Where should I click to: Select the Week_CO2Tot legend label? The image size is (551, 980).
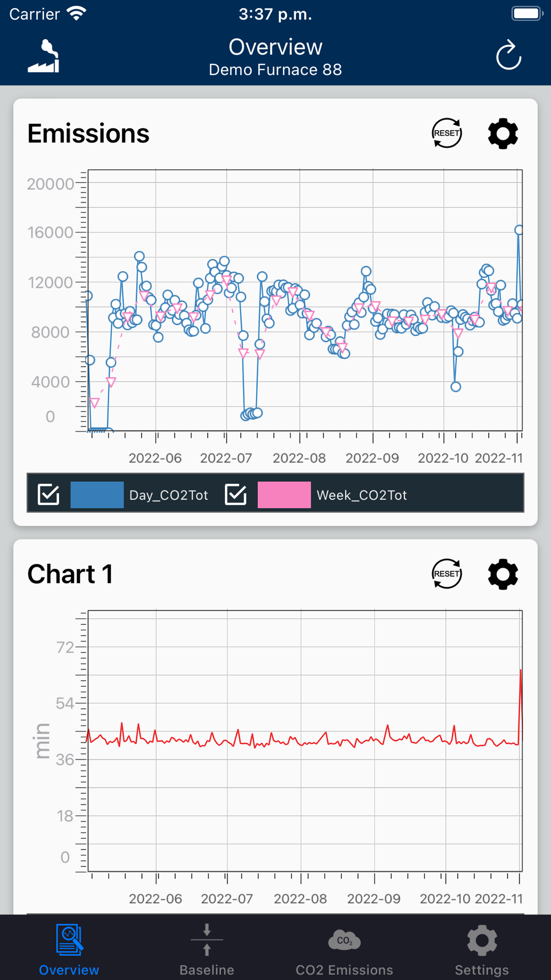pos(361,495)
